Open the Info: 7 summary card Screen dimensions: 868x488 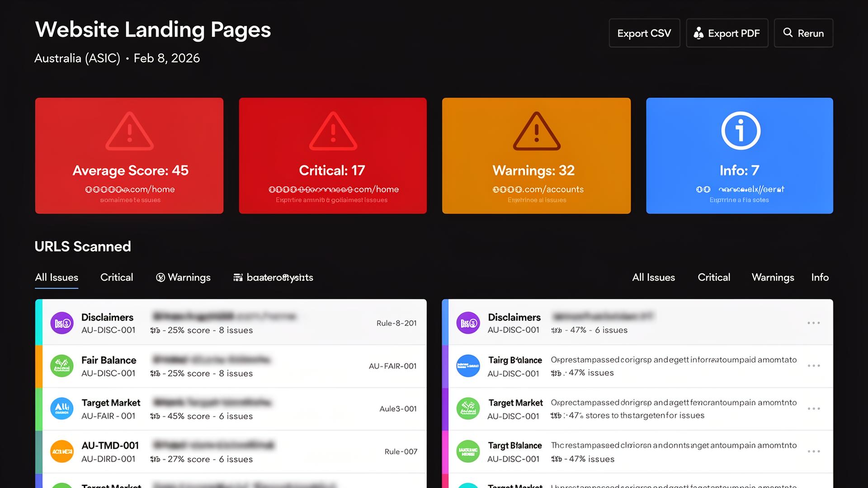[x=740, y=155]
